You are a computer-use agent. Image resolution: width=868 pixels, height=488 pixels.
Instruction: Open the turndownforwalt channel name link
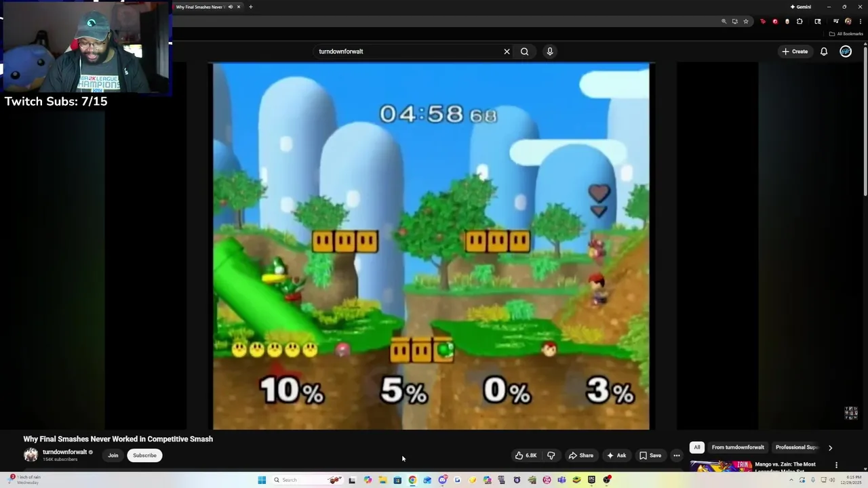pyautogui.click(x=64, y=452)
